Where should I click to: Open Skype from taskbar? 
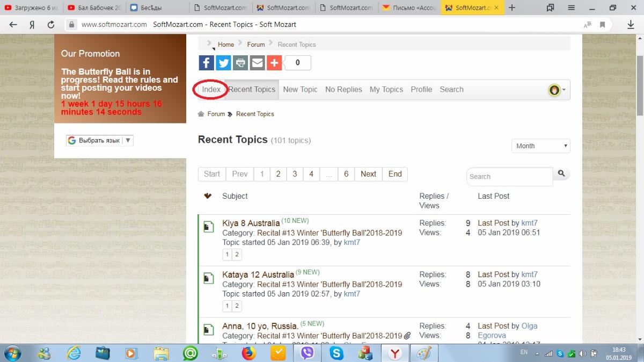(336, 353)
